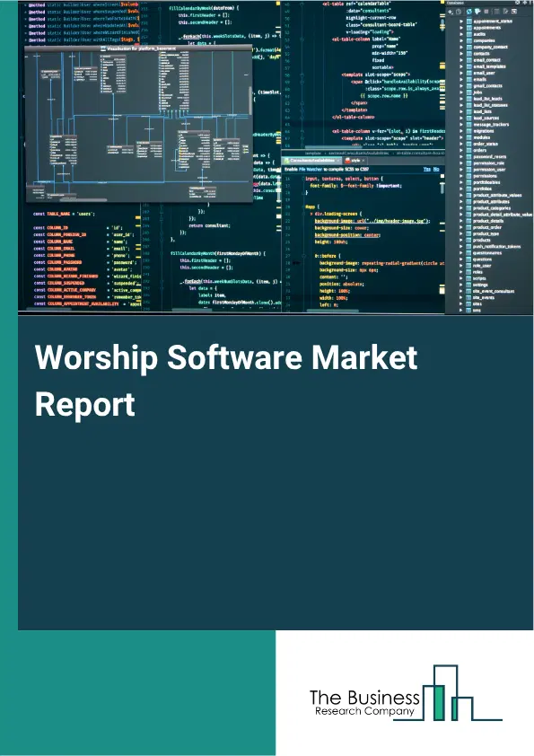Image resolution: width=534 pixels, height=756 pixels.
Task: Click the table icon beside emails
Action: [x=469, y=80]
